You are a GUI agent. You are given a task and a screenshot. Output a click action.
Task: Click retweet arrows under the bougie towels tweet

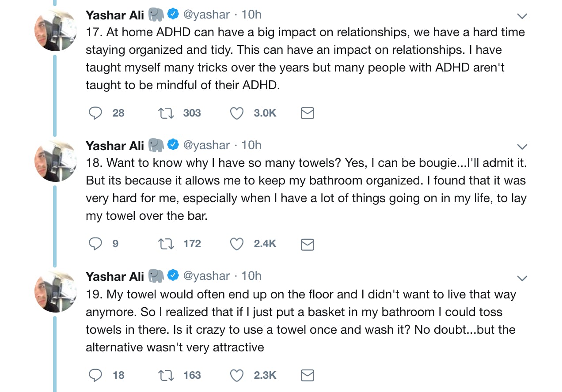166,244
